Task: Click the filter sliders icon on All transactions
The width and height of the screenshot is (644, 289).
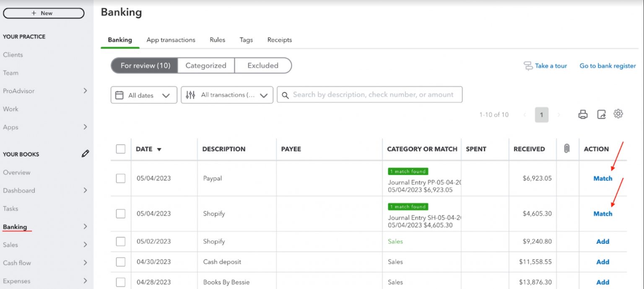Action: click(190, 95)
